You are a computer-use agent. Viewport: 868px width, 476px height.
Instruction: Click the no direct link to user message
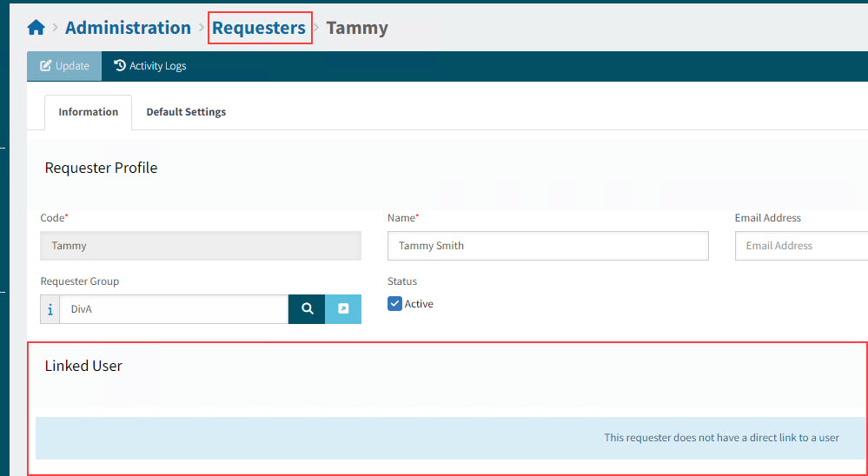(x=721, y=438)
